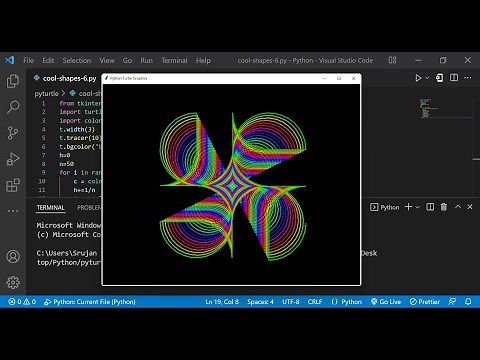Click the feedback icon in status bar

pos(452,302)
